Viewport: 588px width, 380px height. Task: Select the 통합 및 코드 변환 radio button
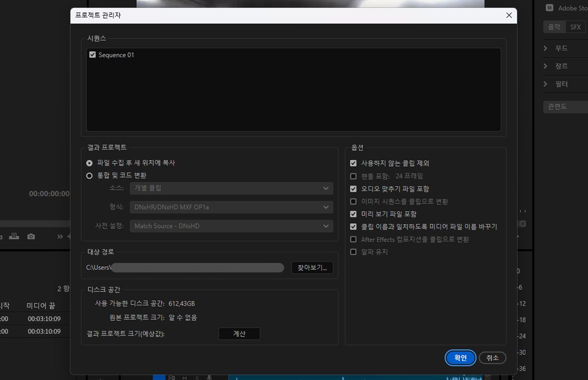pos(89,175)
